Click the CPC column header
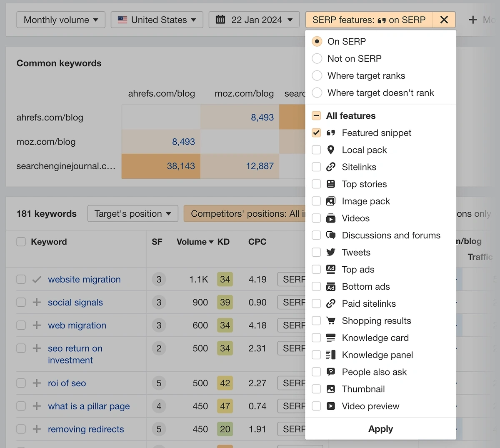The height and width of the screenshot is (448, 500). tap(257, 242)
